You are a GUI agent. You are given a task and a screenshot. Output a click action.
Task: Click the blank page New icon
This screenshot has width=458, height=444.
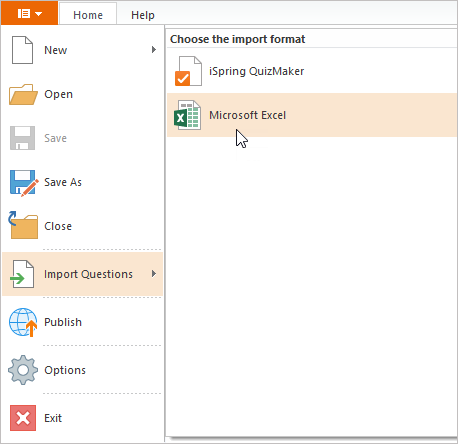pyautogui.click(x=22, y=50)
